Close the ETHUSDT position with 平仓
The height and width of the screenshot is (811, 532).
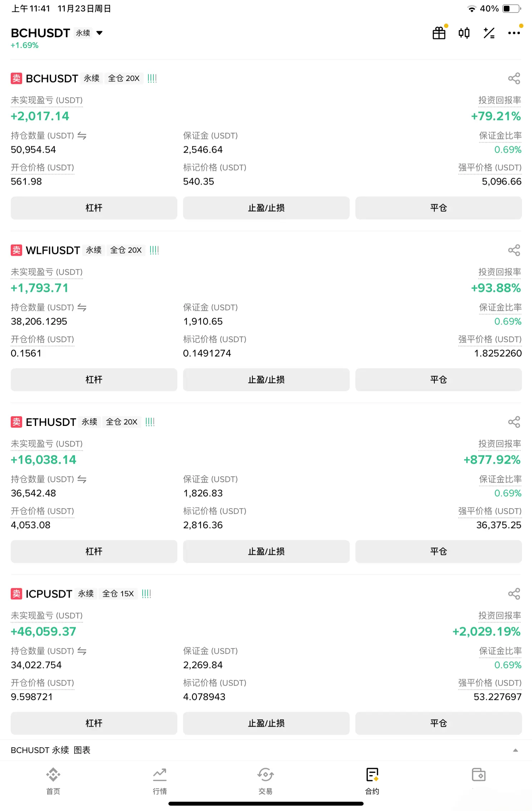click(x=438, y=551)
